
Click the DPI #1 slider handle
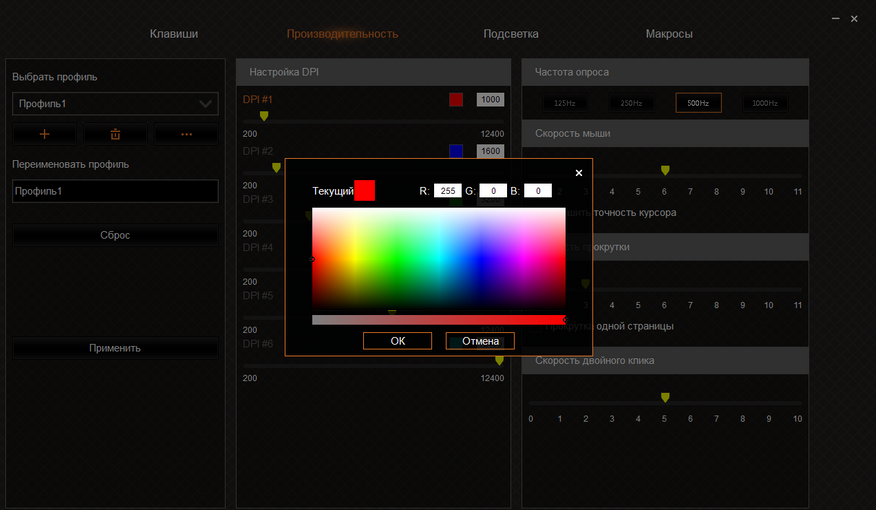tap(264, 116)
